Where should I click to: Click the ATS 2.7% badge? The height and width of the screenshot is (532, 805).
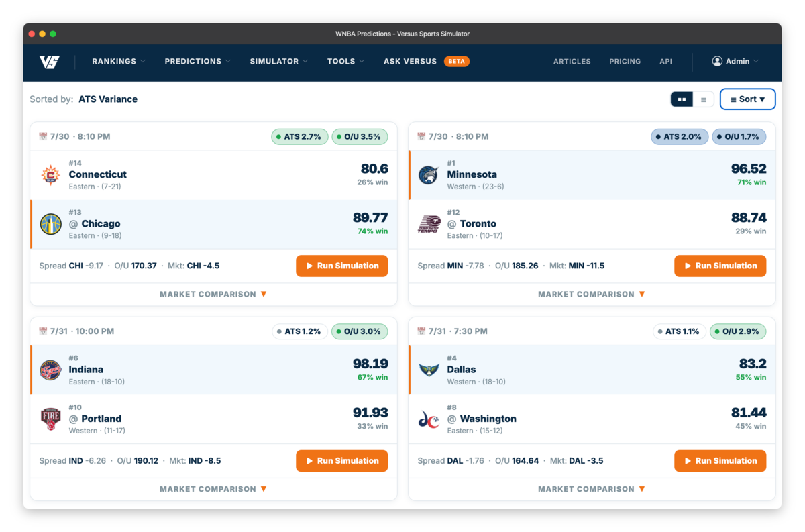click(300, 136)
